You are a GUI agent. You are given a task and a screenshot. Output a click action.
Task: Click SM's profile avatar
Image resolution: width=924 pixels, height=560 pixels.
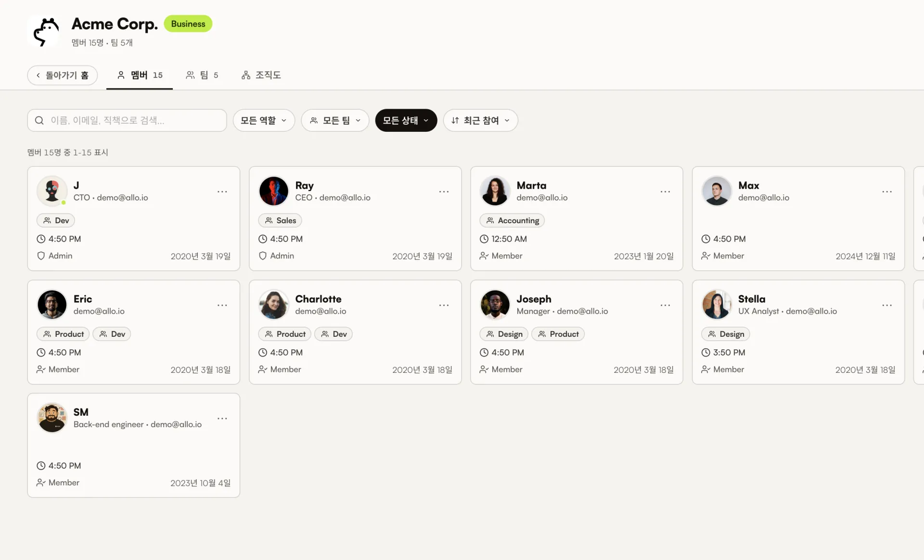click(52, 418)
